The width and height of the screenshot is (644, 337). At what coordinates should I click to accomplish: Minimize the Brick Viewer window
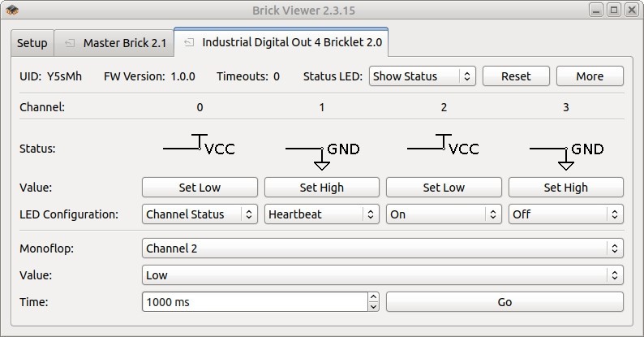tap(596, 10)
